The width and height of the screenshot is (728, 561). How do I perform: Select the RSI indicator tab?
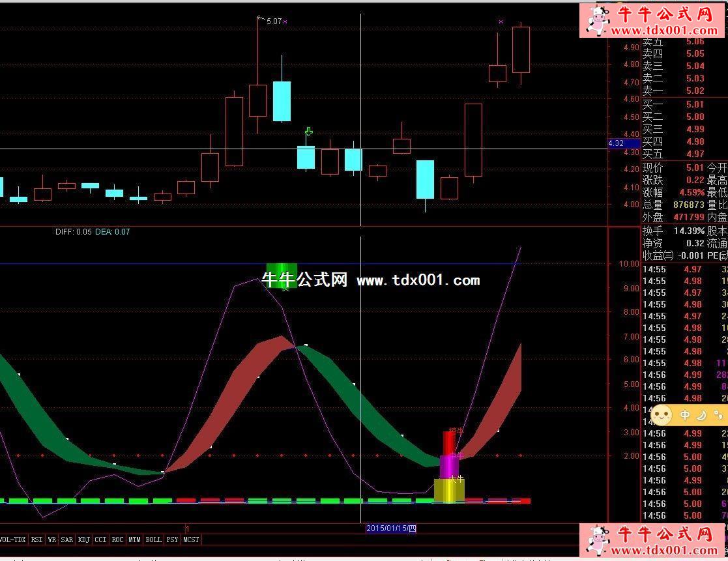click(36, 539)
